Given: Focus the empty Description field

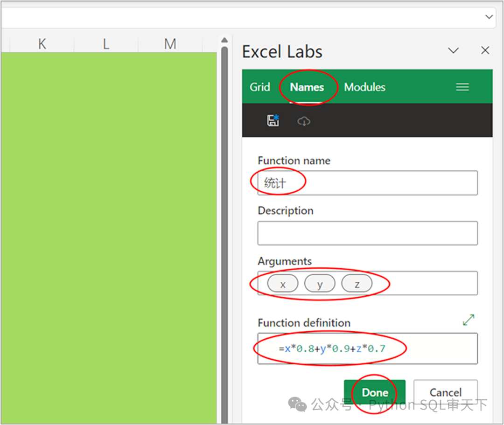Looking at the screenshot, I should coord(367,233).
